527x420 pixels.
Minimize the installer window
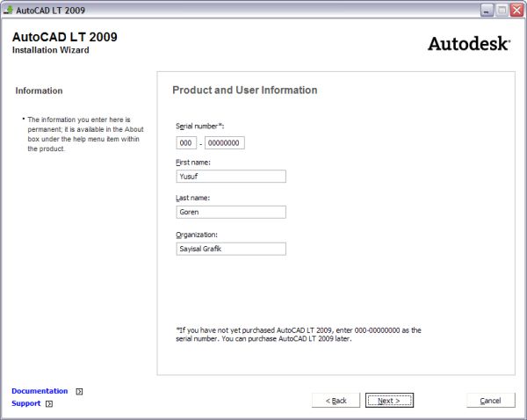487,10
